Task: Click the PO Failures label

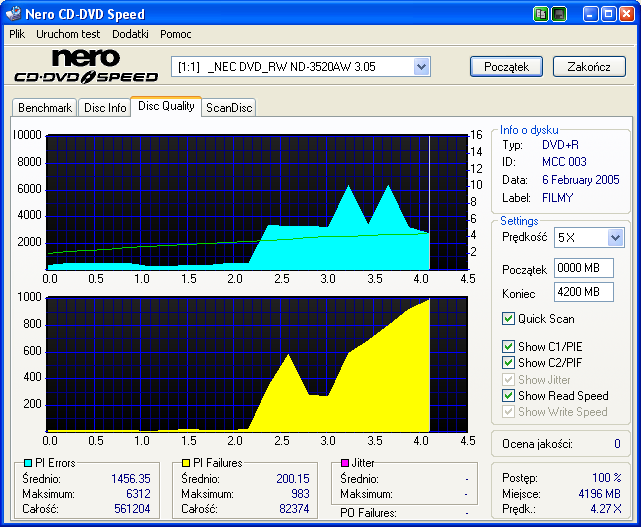Action: click(x=368, y=513)
